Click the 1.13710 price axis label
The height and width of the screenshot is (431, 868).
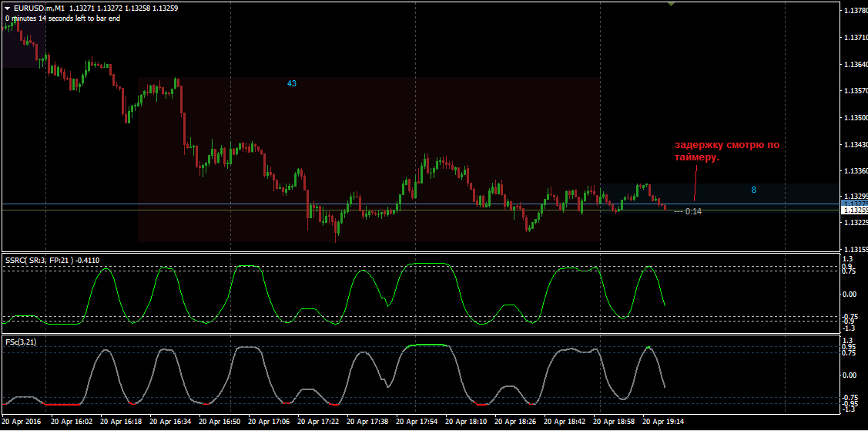click(855, 38)
